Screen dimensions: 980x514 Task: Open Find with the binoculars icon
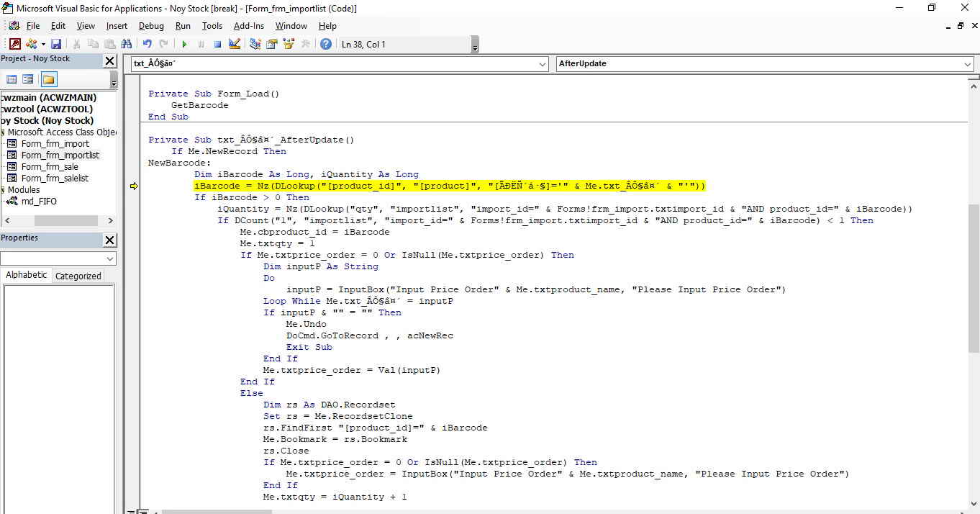[127, 44]
